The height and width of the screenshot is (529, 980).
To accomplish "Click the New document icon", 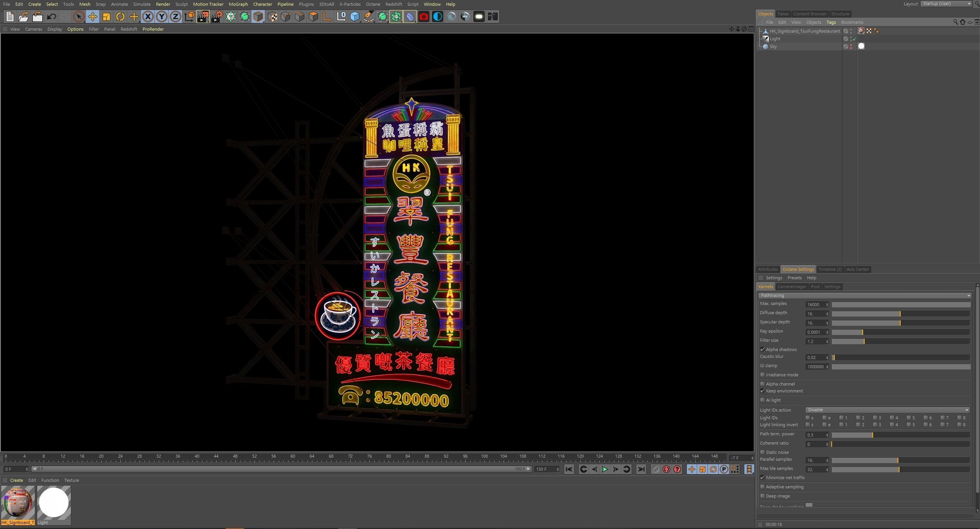I will [x=10, y=16].
